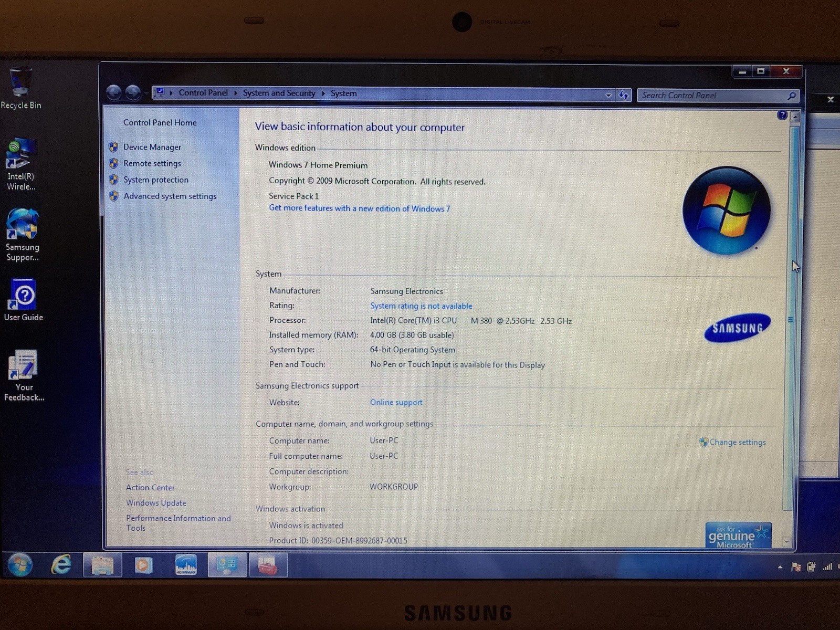Click the power plug tray icon
The image size is (840, 630).
pyautogui.click(x=811, y=566)
